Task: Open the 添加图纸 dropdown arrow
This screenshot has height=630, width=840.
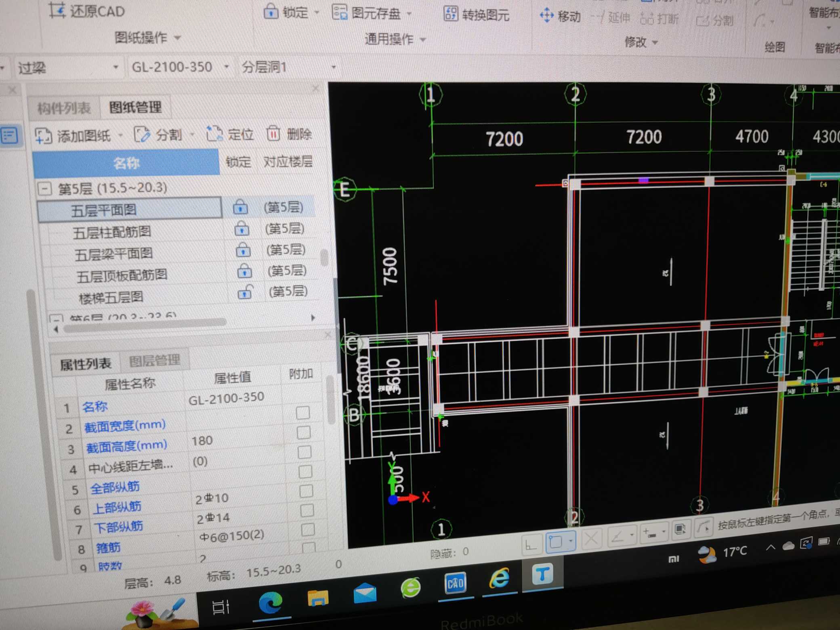Action: pyautogui.click(x=121, y=135)
